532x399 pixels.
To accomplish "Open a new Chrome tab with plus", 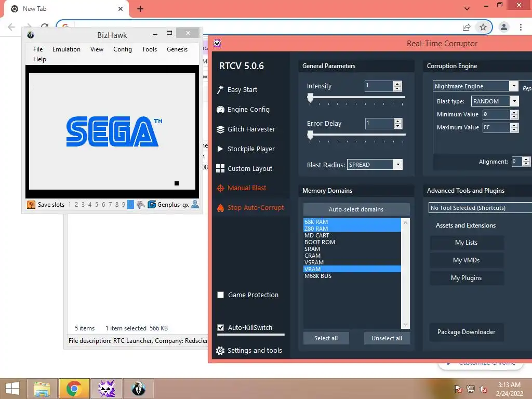I will tap(140, 9).
